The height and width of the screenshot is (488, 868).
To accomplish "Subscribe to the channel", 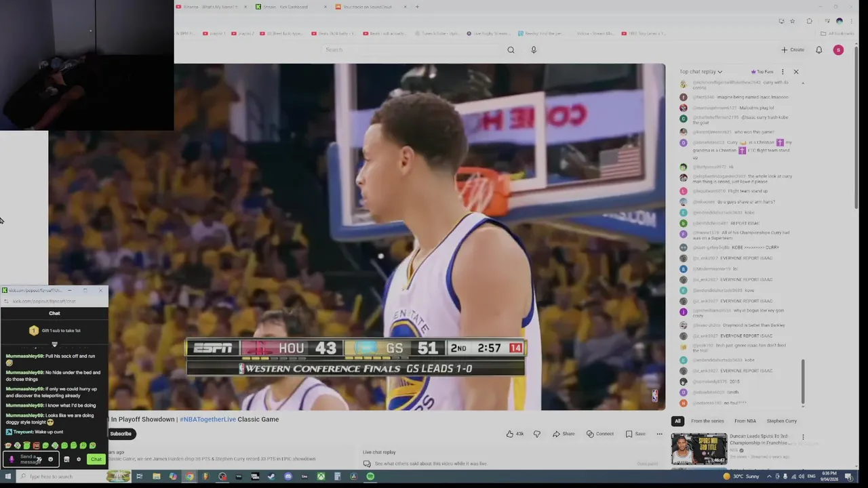I will pos(121,434).
